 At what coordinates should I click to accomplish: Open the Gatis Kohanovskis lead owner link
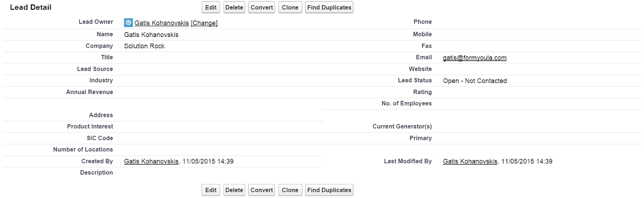pyautogui.click(x=161, y=23)
